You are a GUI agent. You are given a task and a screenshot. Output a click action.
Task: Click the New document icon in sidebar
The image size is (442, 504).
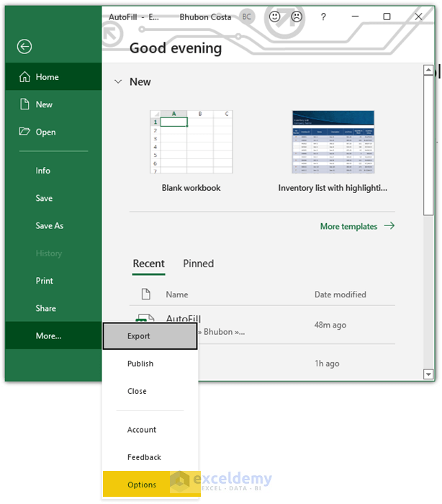tap(24, 104)
